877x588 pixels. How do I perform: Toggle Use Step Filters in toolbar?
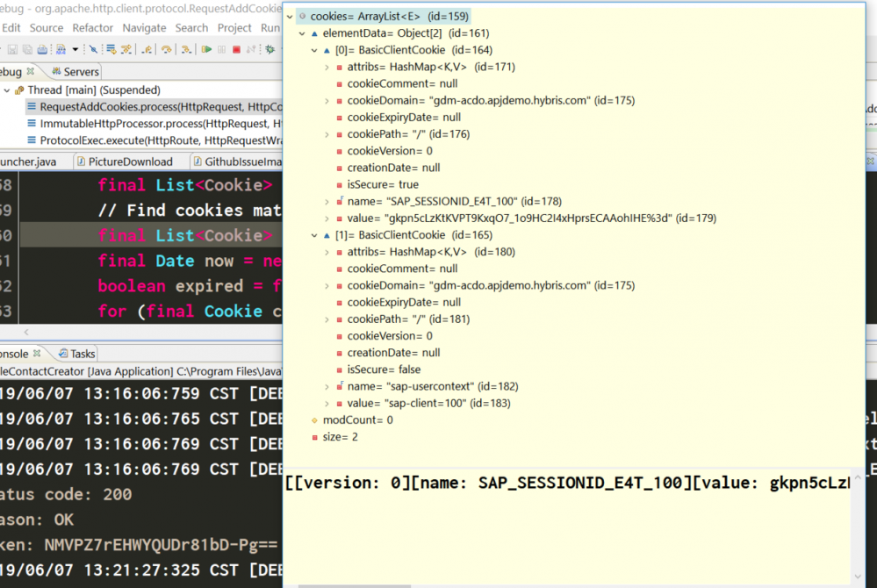tap(126, 50)
